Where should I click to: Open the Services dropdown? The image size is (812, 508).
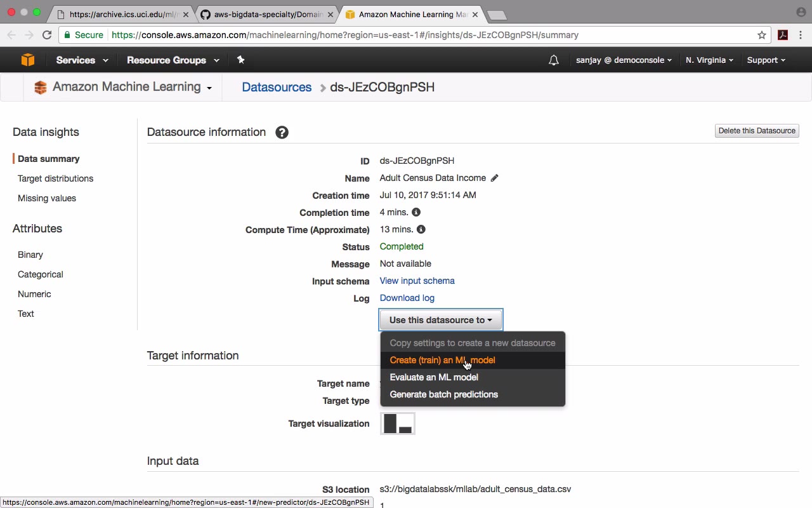point(82,60)
